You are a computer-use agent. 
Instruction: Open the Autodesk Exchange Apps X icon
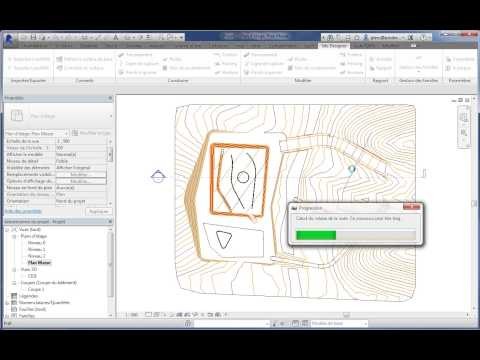pos(411,37)
